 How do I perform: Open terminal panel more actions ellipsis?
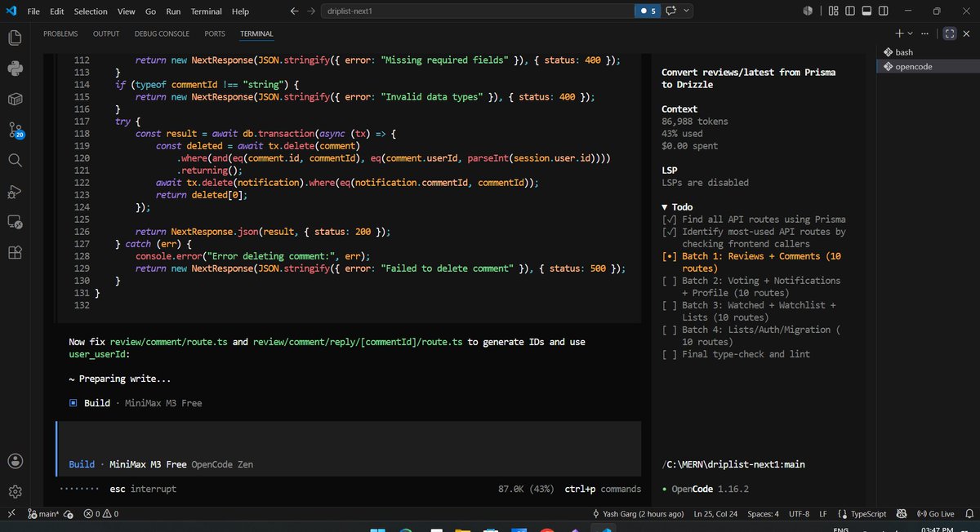click(924, 33)
